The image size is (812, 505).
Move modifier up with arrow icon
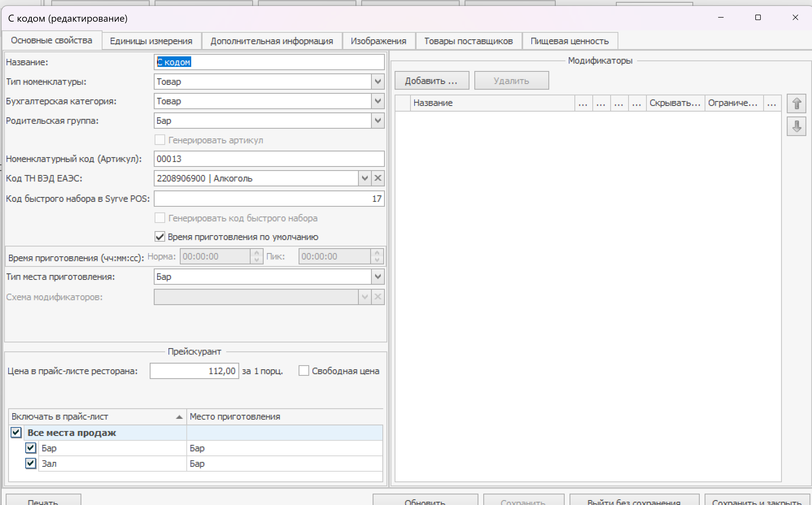coord(796,103)
